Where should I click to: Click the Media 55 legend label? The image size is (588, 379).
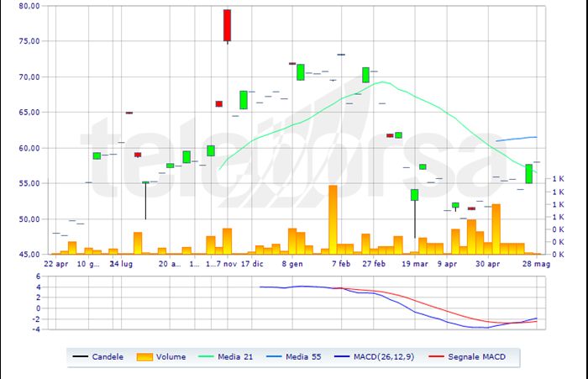(x=303, y=357)
